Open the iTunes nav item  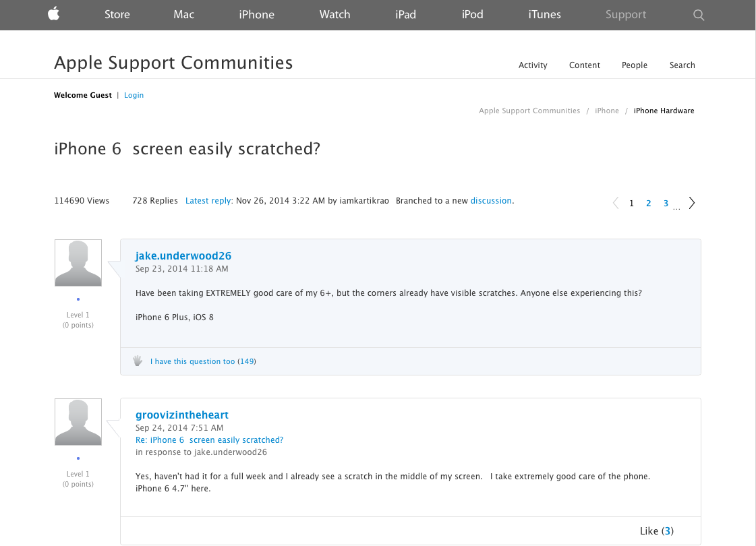coord(544,14)
